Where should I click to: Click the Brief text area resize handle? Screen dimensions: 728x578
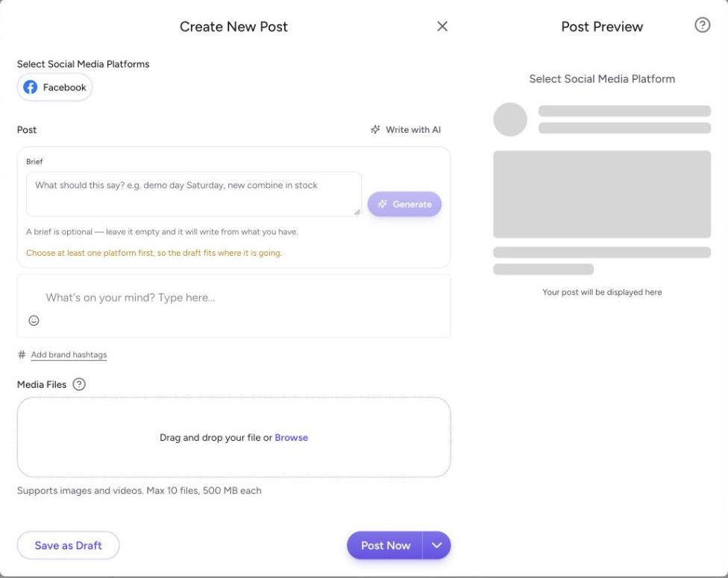357,212
